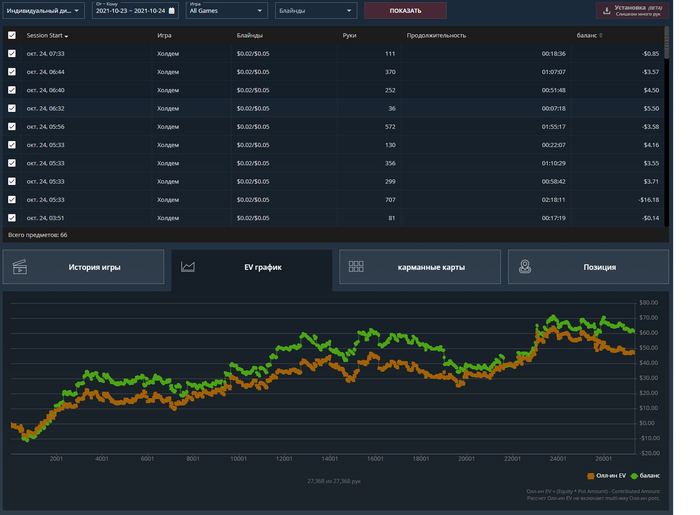
Task: Click the calendar icon in date range field
Action: (x=171, y=11)
